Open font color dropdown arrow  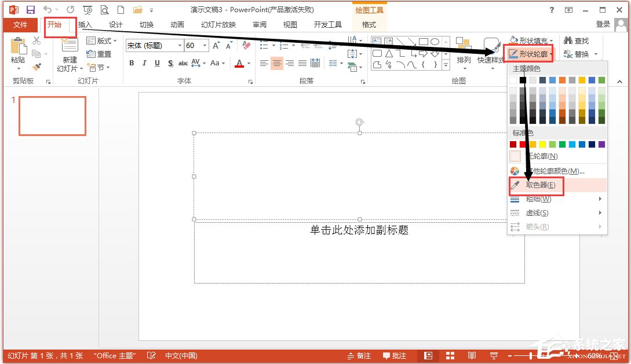pos(249,63)
